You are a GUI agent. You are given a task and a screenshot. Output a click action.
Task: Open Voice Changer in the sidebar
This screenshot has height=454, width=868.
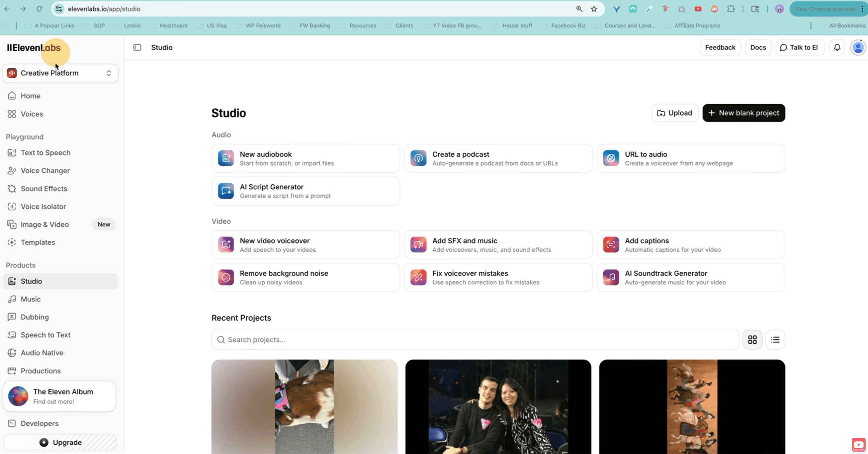click(x=60, y=171)
